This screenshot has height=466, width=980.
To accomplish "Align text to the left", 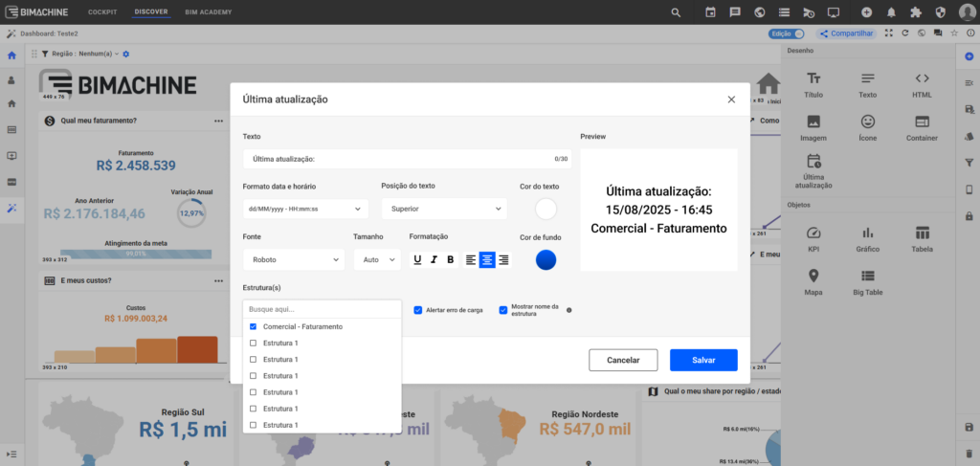I will pos(471,259).
